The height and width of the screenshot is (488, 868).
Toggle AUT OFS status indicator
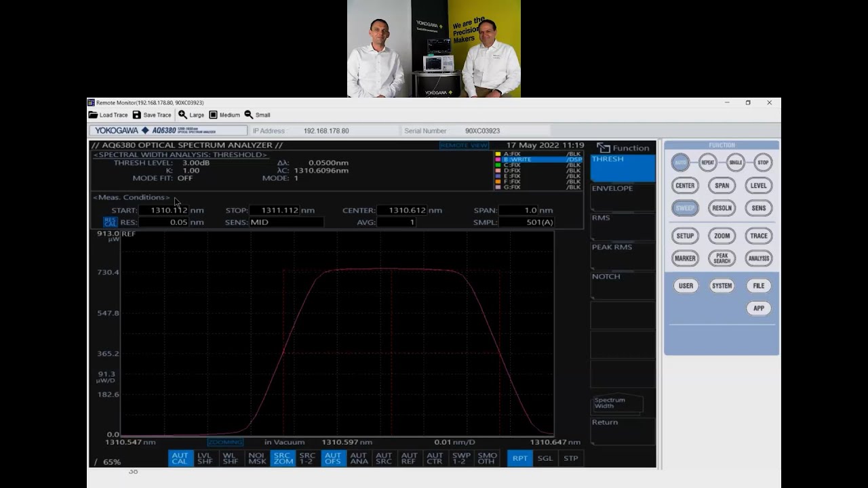[333, 459]
